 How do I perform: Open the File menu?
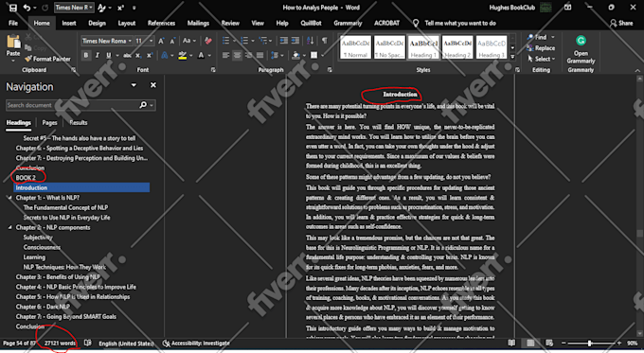point(13,24)
